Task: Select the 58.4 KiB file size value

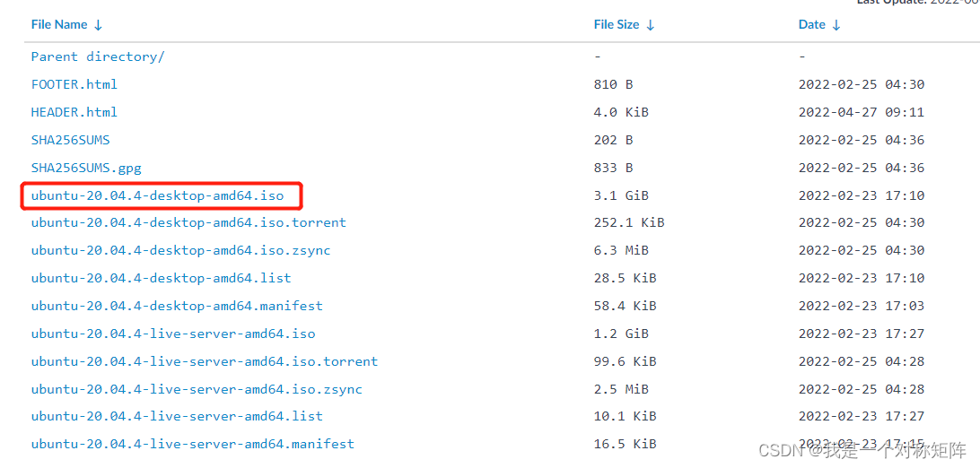Action: [x=625, y=307]
